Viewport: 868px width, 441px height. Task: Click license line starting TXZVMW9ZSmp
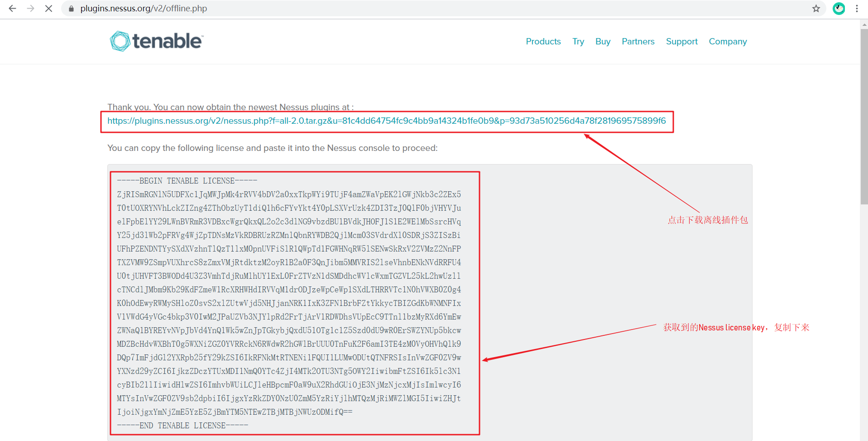(289, 262)
